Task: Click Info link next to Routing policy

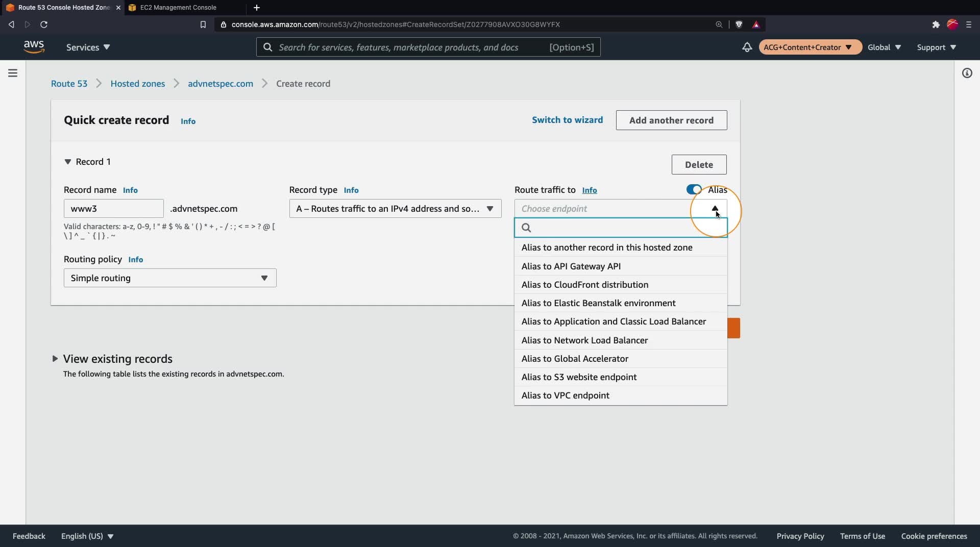Action: click(136, 260)
